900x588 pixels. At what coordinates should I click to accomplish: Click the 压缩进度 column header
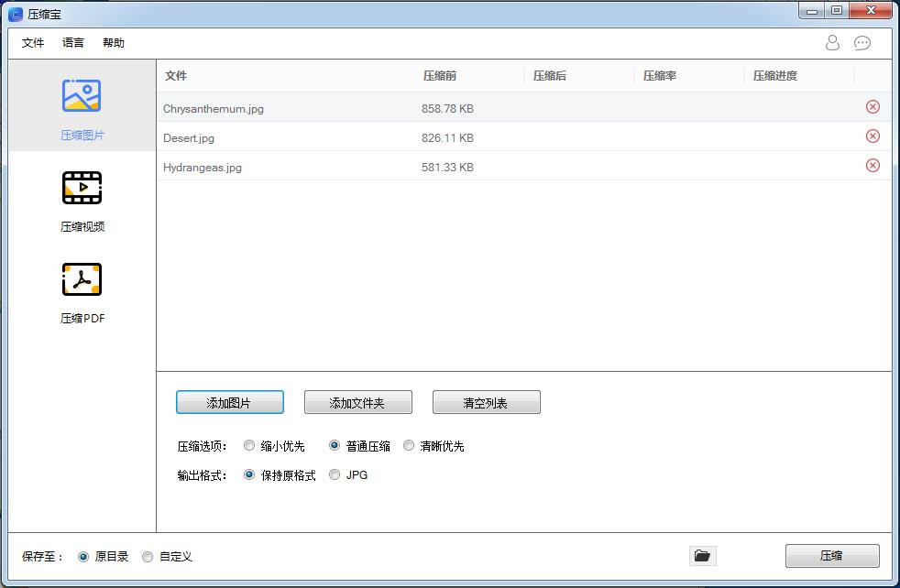pos(774,76)
